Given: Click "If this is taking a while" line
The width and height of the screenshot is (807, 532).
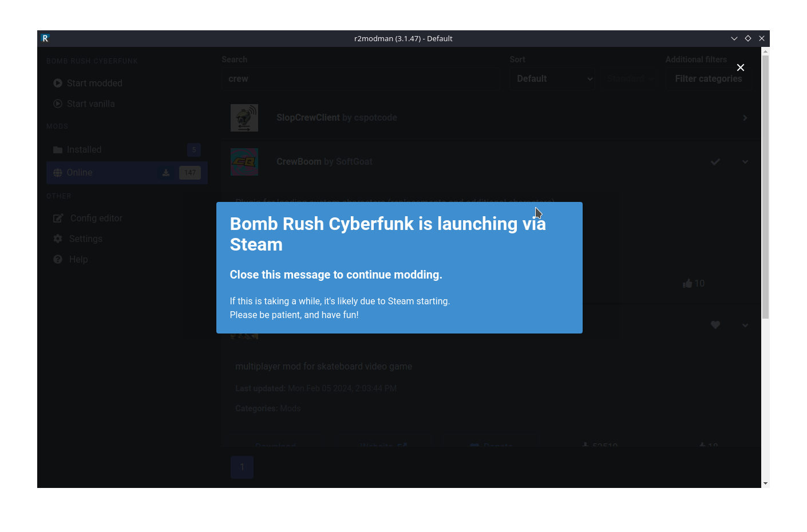Looking at the screenshot, I should [340, 301].
